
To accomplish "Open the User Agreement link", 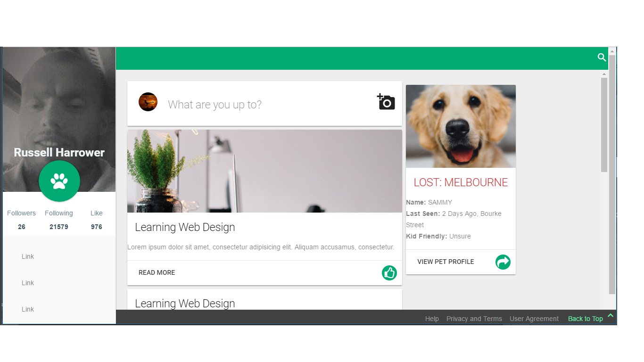I will tap(534, 319).
